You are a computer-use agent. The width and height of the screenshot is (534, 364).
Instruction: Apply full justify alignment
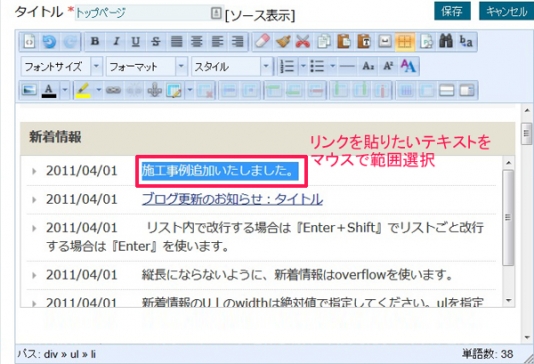(176, 42)
